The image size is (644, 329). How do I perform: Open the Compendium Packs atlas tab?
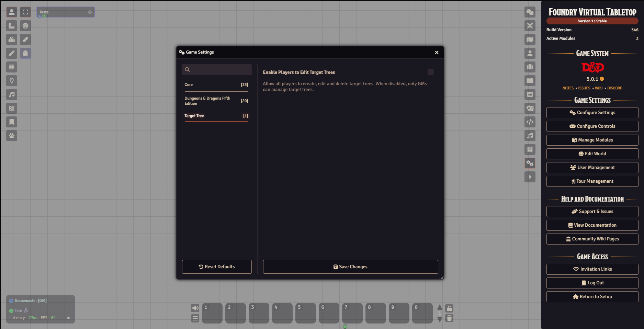[530, 149]
